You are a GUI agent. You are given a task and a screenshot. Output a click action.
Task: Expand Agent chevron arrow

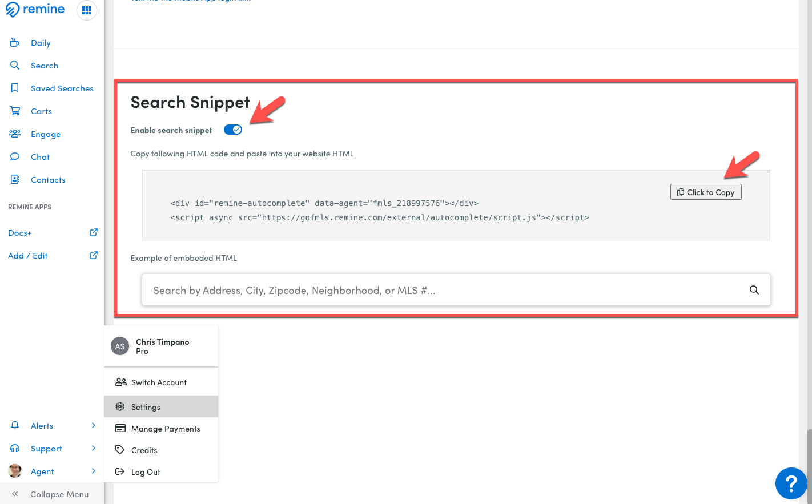[94, 471]
